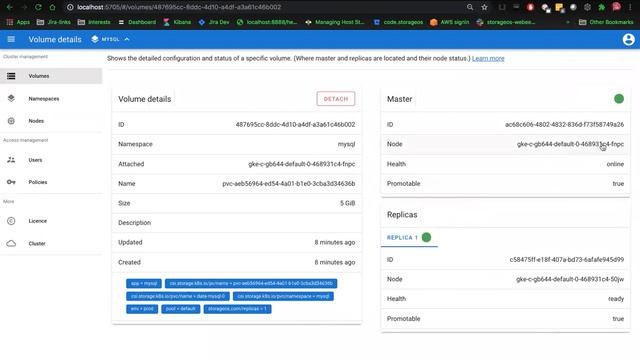Image resolution: width=640 pixels, height=360 pixels.
Task: Open the Jira Dev bookmark
Action: pyautogui.click(x=214, y=22)
